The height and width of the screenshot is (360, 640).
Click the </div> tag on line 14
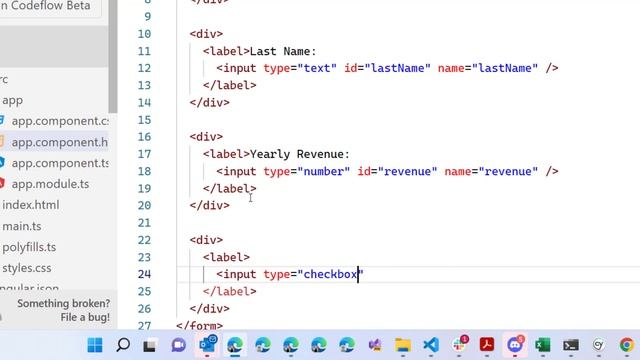point(210,102)
